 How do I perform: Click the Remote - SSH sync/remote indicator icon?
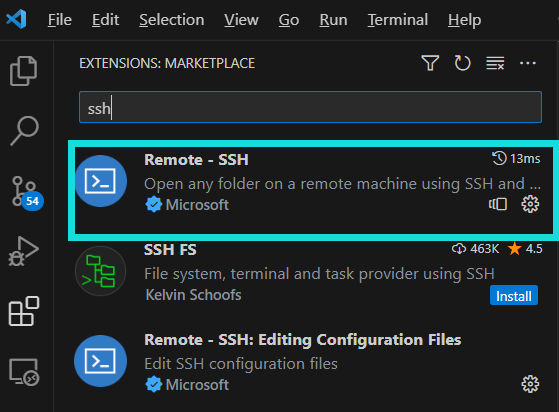click(x=498, y=204)
